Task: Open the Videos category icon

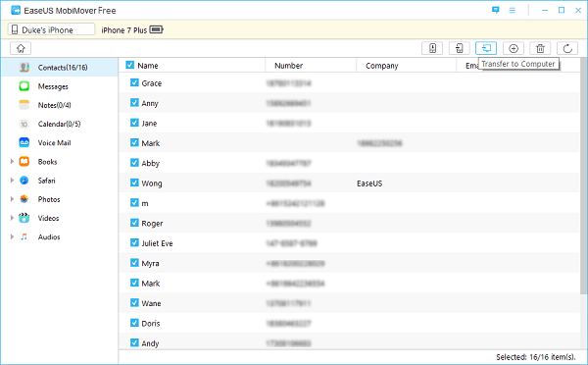Action: (x=24, y=218)
